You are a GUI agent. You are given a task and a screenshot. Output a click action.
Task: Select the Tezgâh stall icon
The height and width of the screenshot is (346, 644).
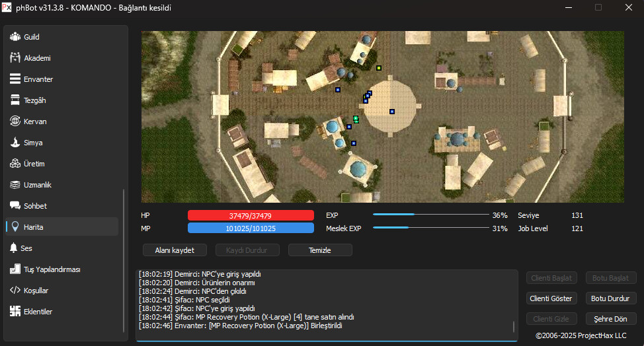15,100
